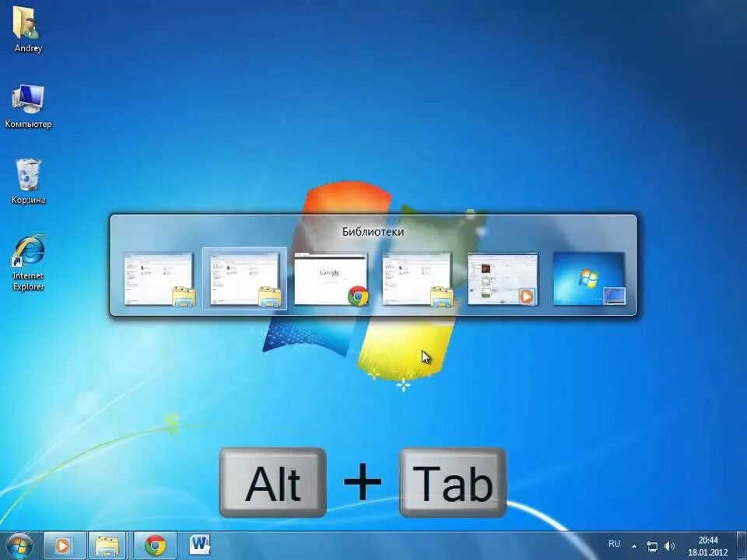Viewport: 747px width, 560px height.
Task: Click the network tray icon
Action: [x=652, y=546]
